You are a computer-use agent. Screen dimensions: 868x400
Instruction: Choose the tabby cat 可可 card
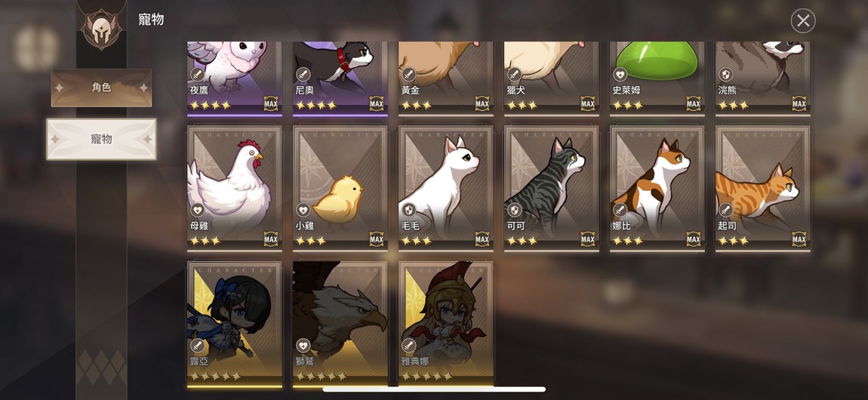[x=551, y=188]
